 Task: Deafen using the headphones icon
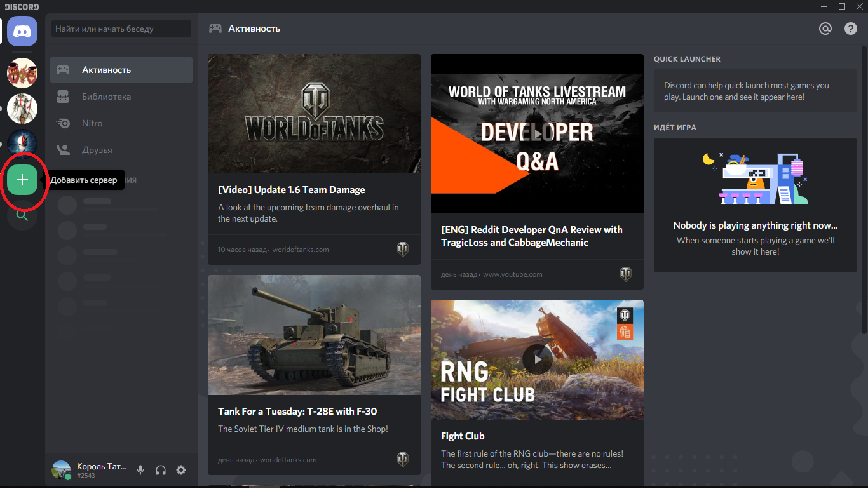point(161,470)
